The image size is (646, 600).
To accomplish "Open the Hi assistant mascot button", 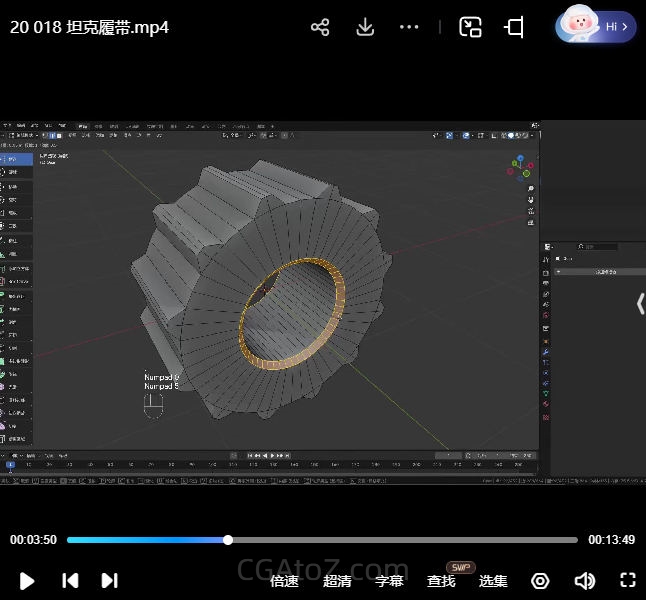I will (597, 26).
